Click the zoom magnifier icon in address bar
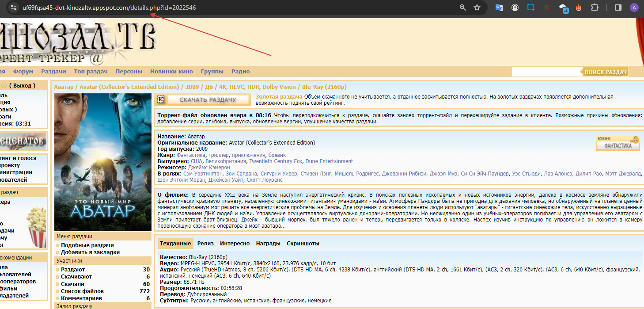This screenshot has width=644, height=309. pos(463,8)
